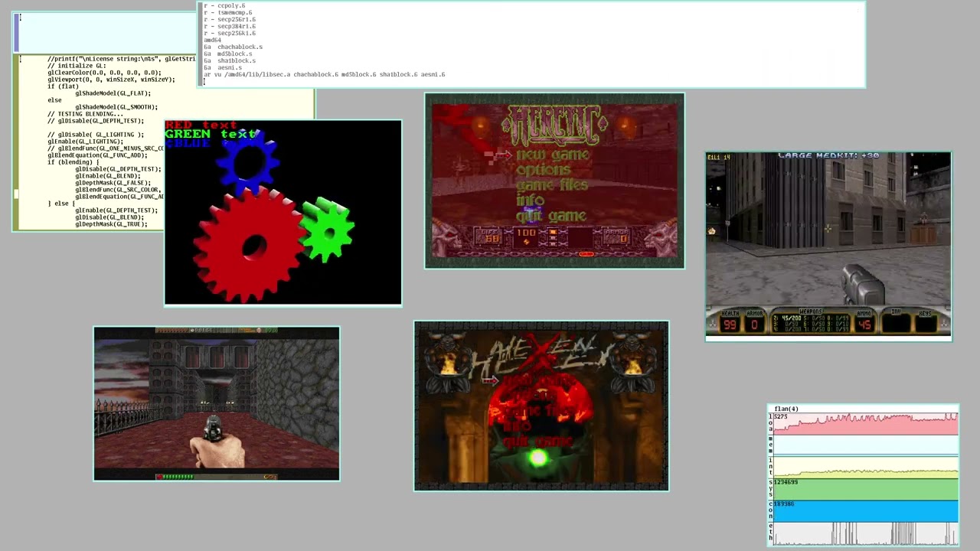Select 'new game' in Heretic menu
This screenshot has width=980, height=551.
(552, 155)
